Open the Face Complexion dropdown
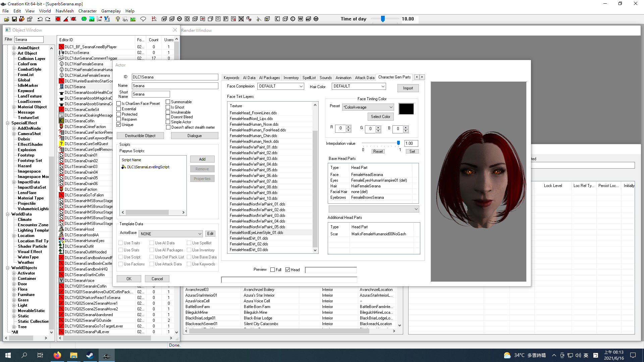 tap(280, 86)
